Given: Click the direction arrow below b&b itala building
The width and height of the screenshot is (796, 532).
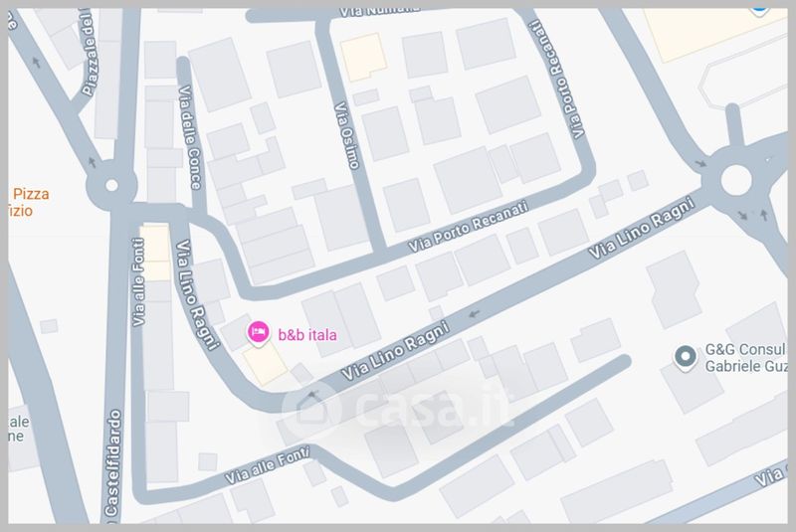Looking at the screenshot, I should point(313,394).
